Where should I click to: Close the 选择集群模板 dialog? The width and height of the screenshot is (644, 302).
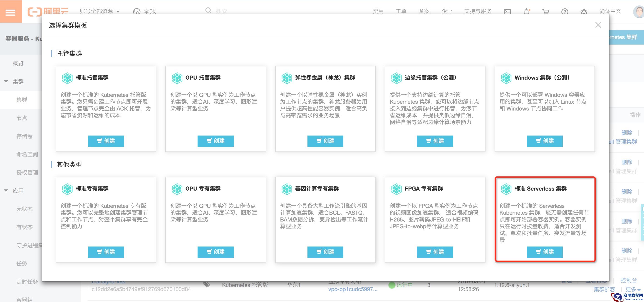click(598, 25)
